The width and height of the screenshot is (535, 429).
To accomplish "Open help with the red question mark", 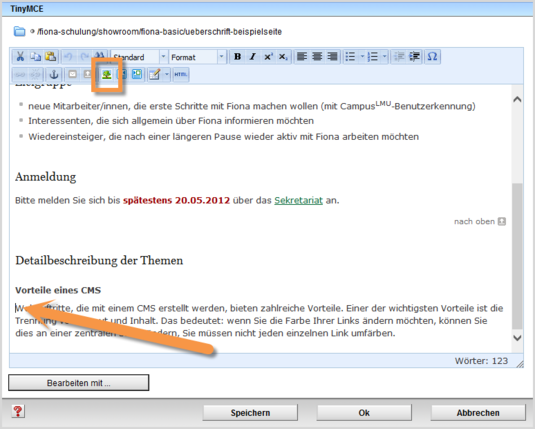I will click(x=18, y=411).
